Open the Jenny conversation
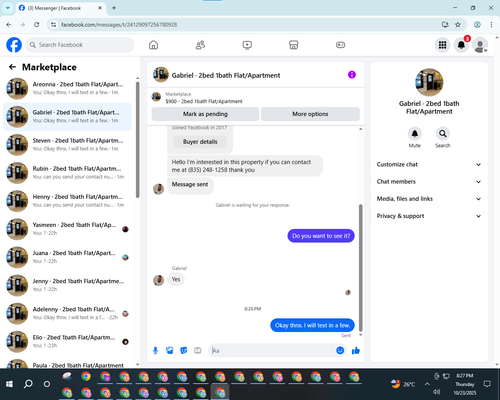This screenshot has width=500, height=400. (x=67, y=285)
